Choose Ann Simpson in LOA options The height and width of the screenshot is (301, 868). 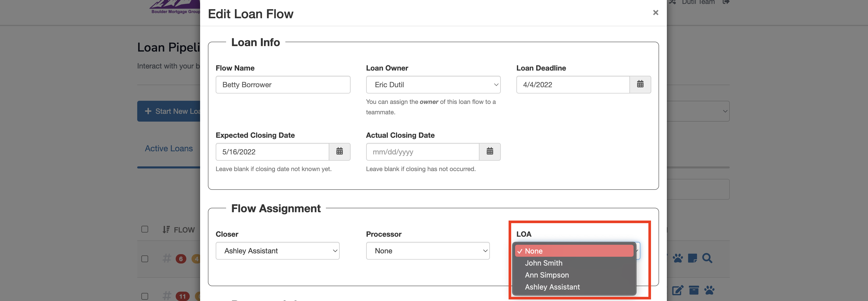547,275
